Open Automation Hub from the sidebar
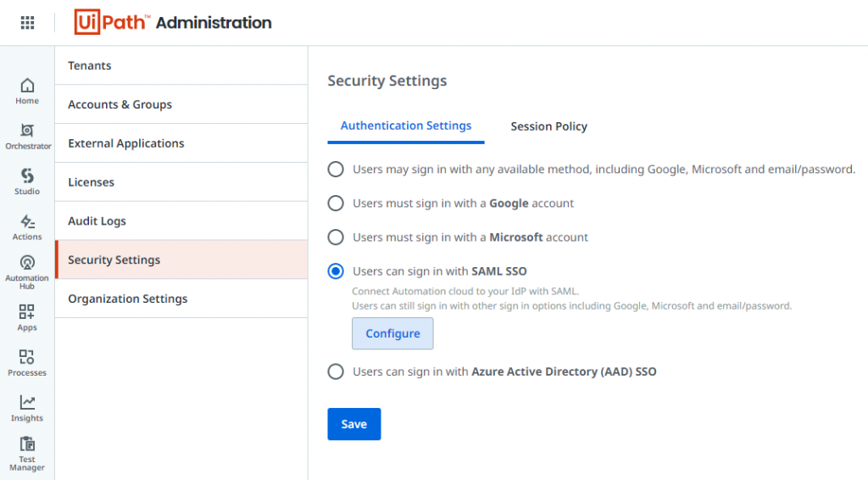 27,272
